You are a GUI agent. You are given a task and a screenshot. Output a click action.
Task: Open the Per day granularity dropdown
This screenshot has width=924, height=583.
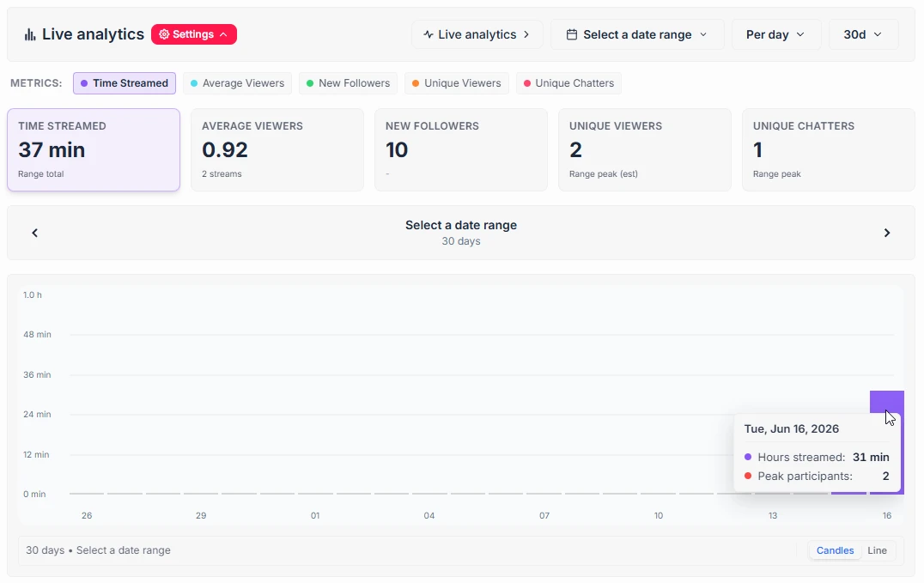776,34
